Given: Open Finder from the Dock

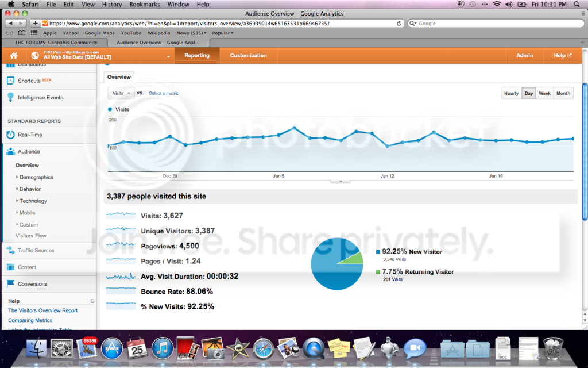Looking at the screenshot, I should pos(36,347).
